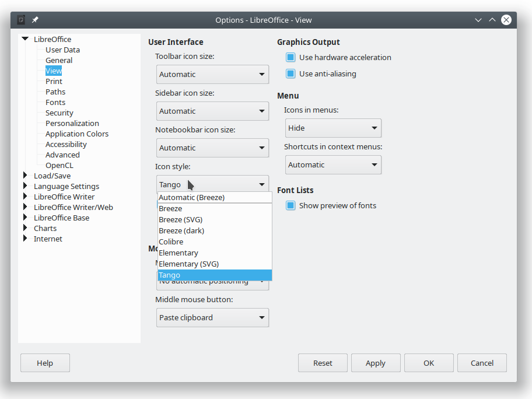Select highlighted Tango option in list
Image resolution: width=532 pixels, height=399 pixels.
[215, 275]
